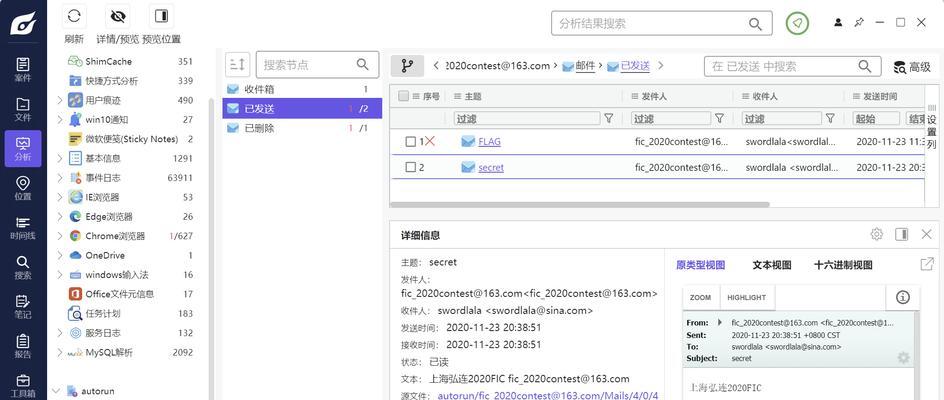Close the 详细信息 panel

coord(927,234)
